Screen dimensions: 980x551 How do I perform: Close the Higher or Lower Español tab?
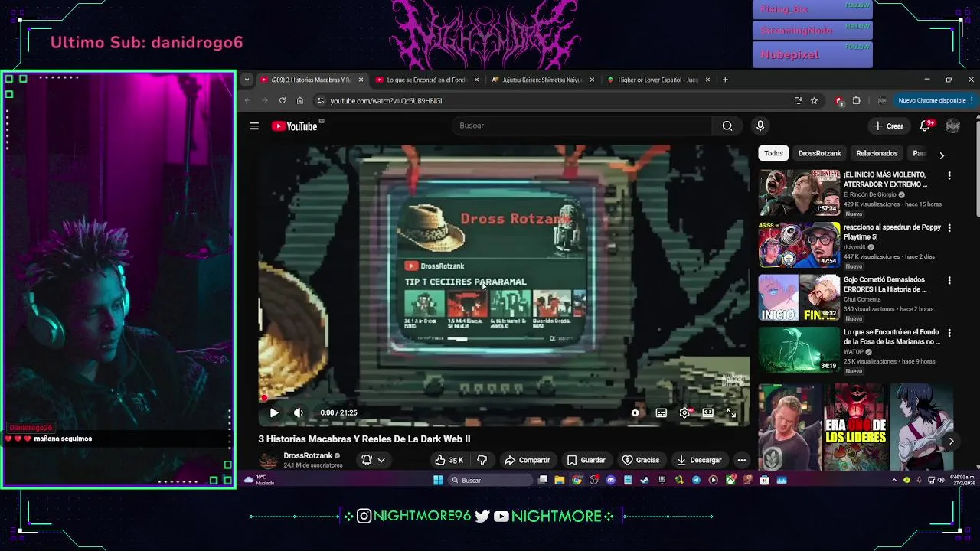707,80
